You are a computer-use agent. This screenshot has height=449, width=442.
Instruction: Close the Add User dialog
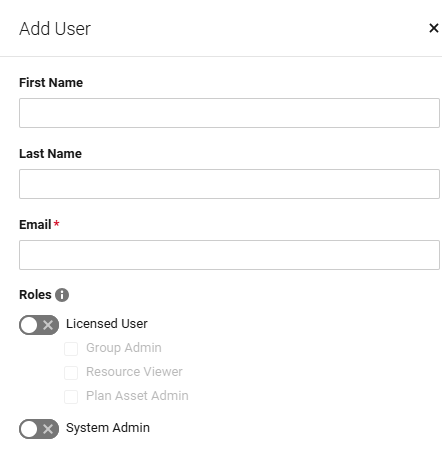(433, 28)
